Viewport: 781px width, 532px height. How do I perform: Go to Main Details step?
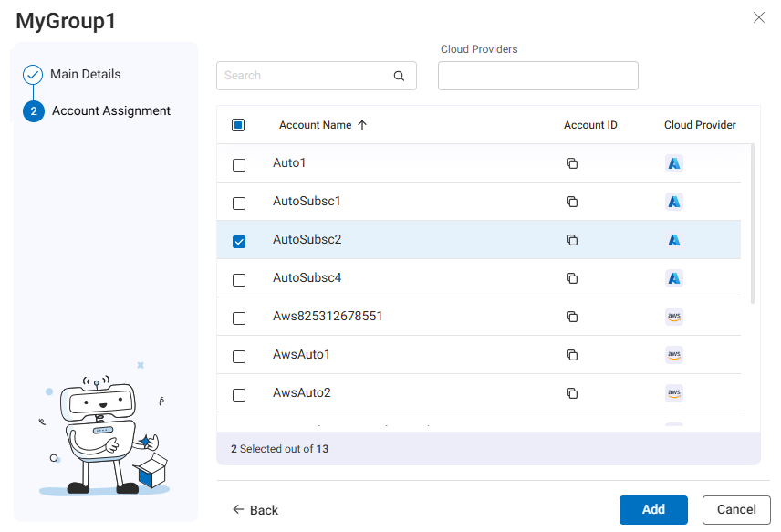tap(85, 74)
